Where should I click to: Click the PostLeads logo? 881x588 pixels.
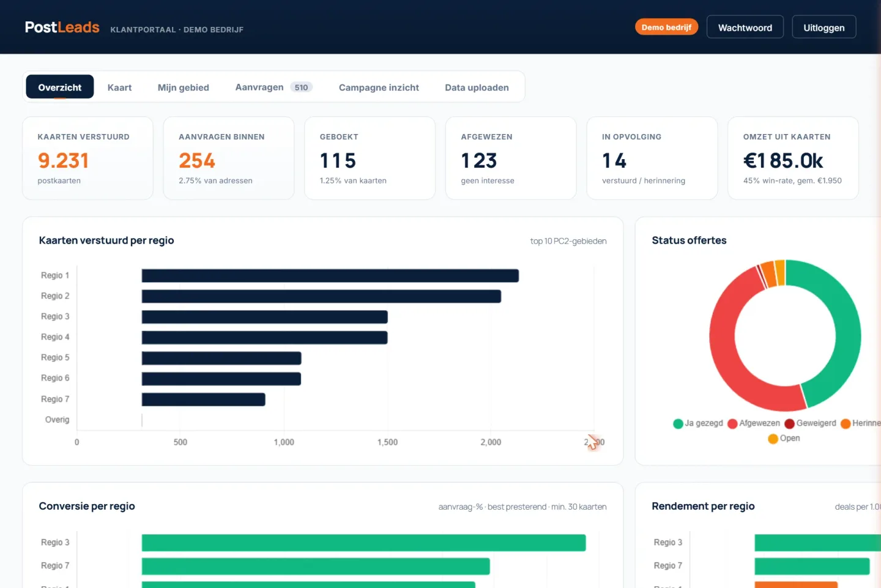62,28
